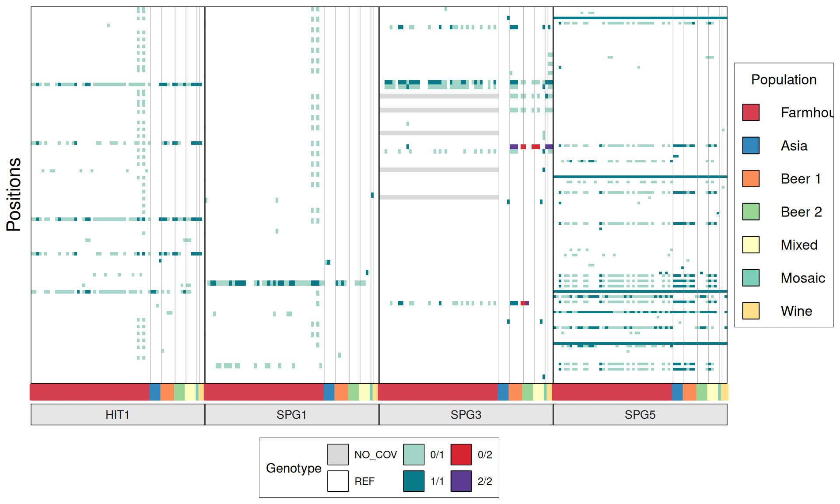Select the SPG3 panel label
Screen dimensions: 840x504
pos(466,414)
